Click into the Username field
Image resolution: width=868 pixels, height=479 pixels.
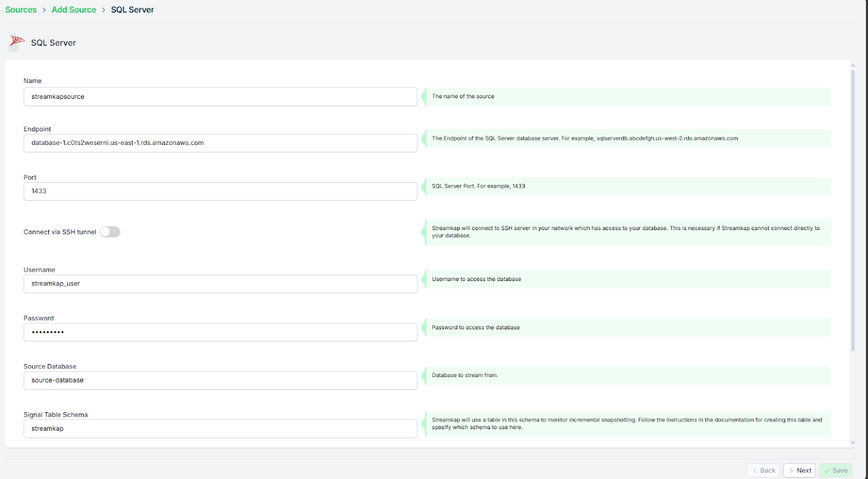pos(220,284)
